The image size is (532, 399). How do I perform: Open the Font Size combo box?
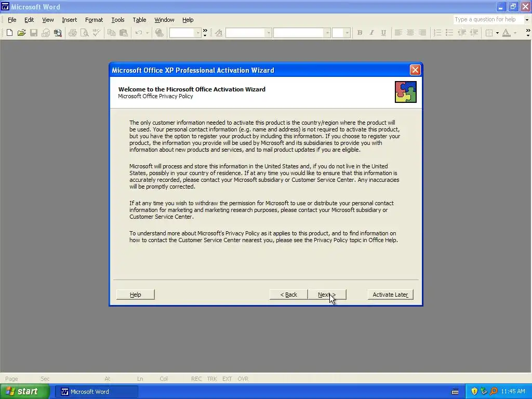pos(341,33)
